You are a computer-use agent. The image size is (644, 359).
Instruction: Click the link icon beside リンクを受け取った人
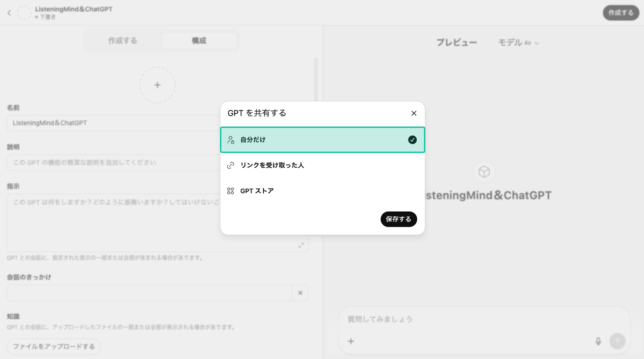[230, 165]
